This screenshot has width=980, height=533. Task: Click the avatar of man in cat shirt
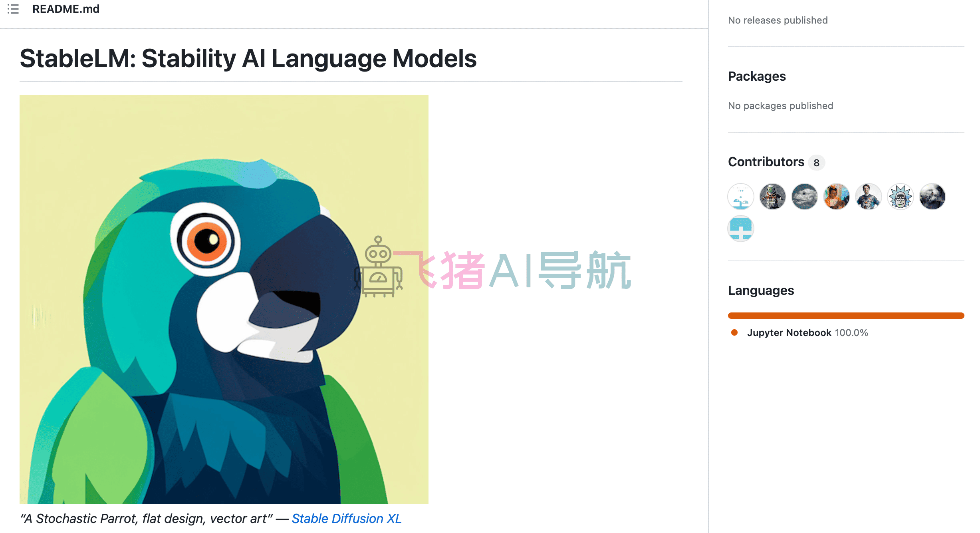pos(868,197)
